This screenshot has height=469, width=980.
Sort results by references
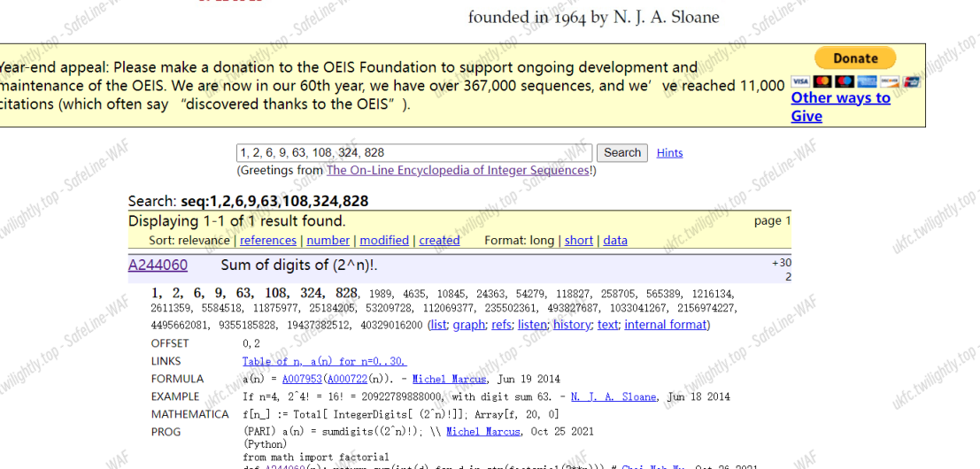tap(268, 240)
